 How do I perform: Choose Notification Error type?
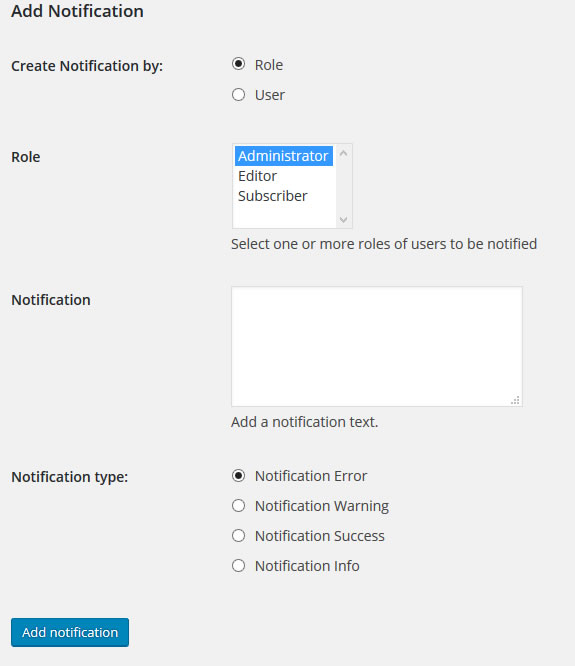(x=238, y=475)
